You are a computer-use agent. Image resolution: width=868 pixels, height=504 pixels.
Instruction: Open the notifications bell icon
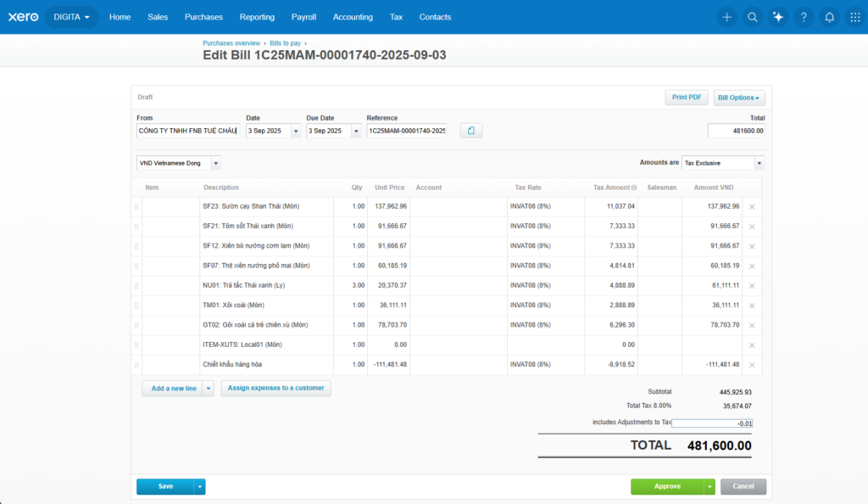[x=830, y=17]
